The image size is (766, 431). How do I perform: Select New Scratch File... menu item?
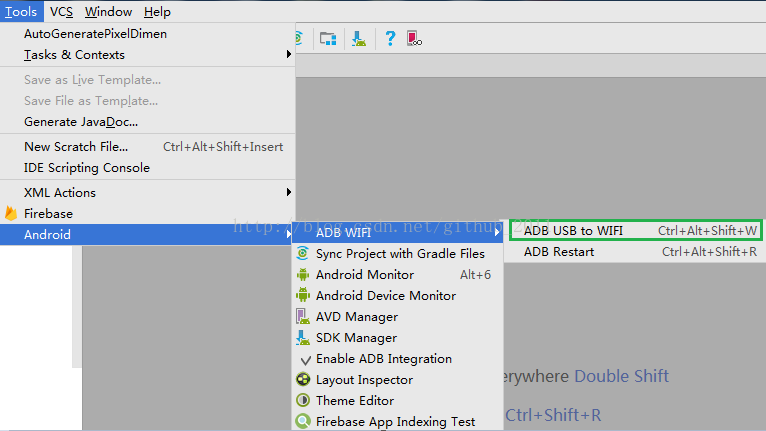pos(148,147)
